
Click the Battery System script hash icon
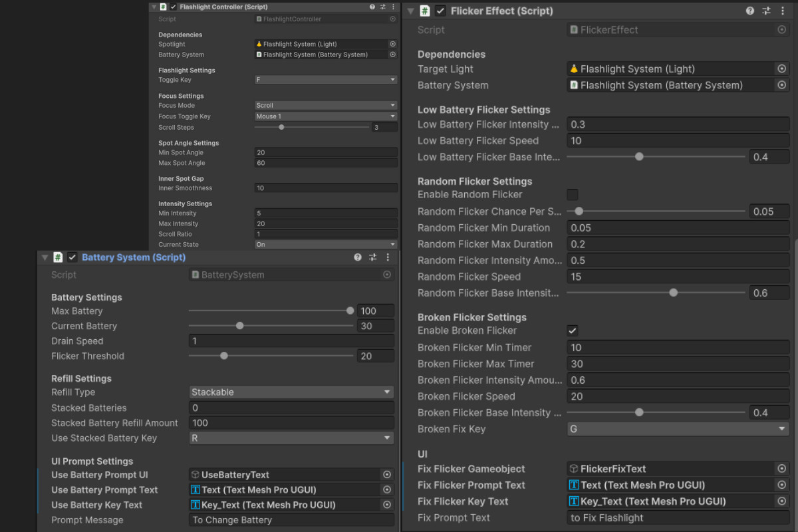[x=58, y=257]
